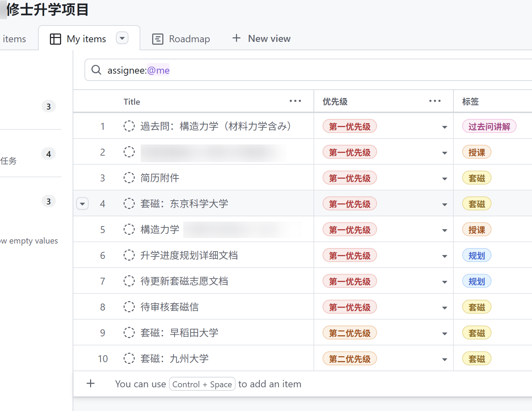Click the plus icon beside New view
532x411 pixels.
tap(236, 38)
